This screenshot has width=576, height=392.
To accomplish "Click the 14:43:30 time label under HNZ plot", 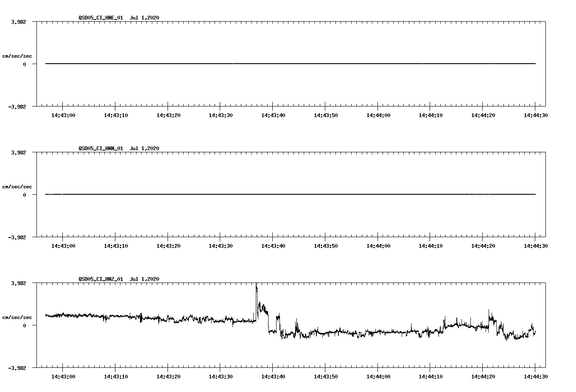I will pos(220,376).
